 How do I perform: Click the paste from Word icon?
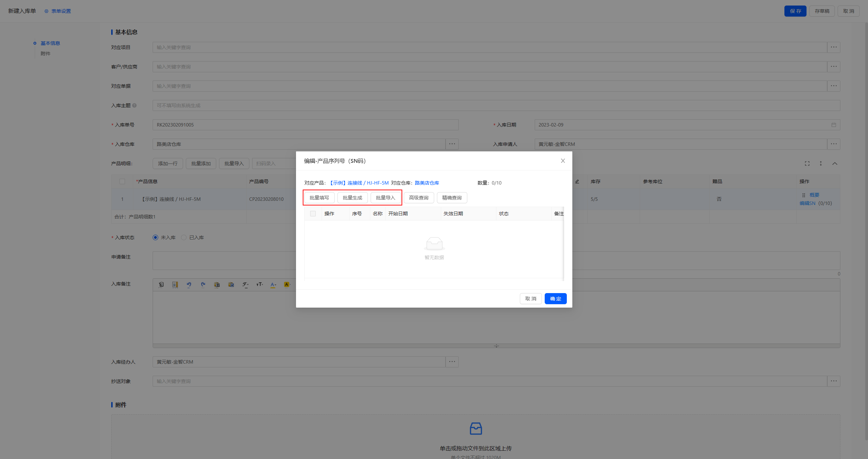231,284
